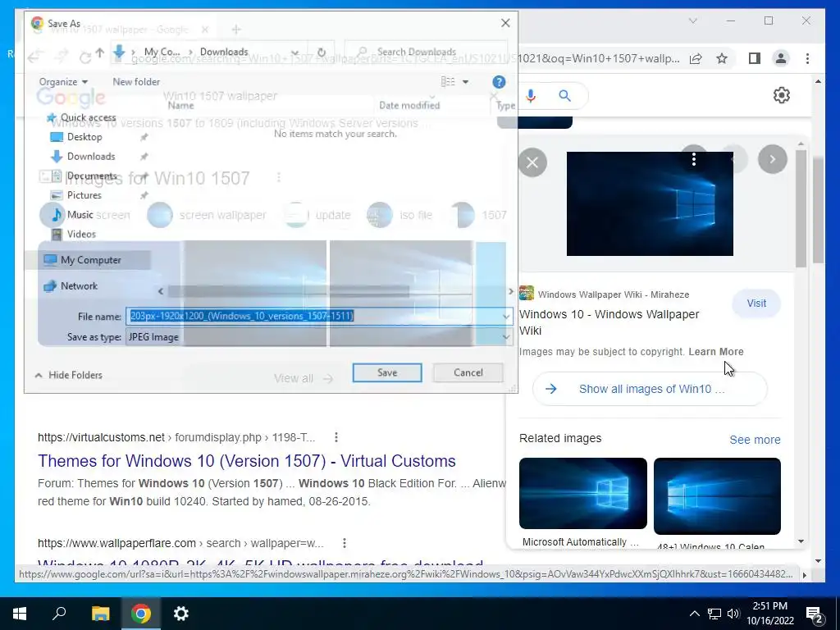Select My Computer in navigation pane
The image size is (840, 630).
[83, 260]
